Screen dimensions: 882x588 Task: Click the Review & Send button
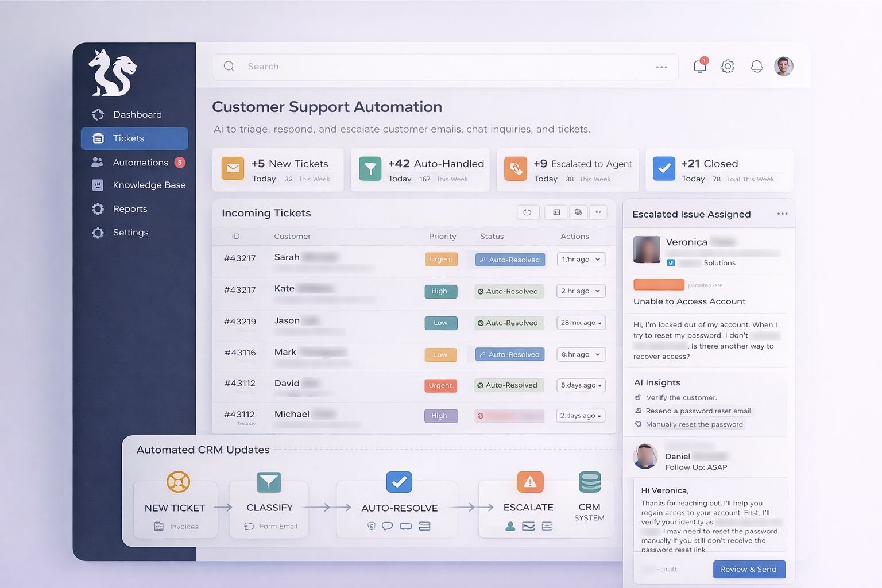click(749, 569)
